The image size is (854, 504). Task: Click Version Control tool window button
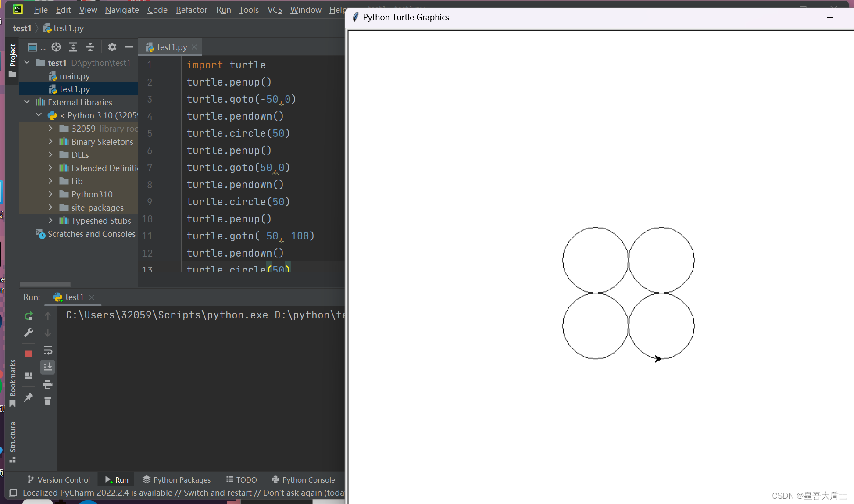tap(59, 479)
